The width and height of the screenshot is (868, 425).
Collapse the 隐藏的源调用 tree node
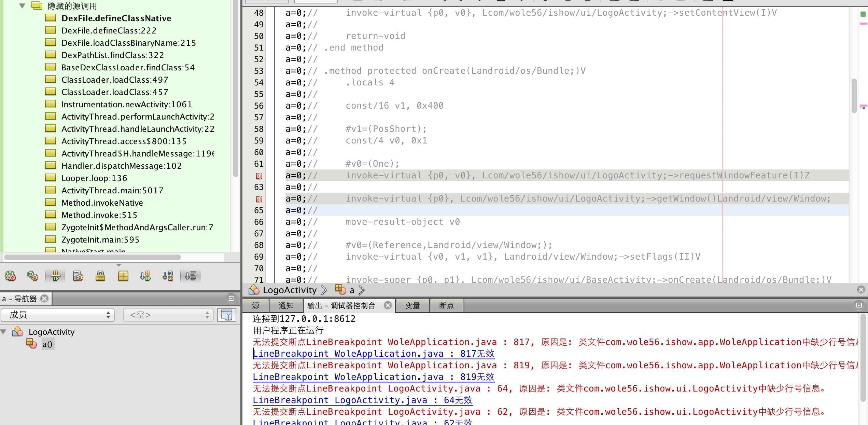(23, 6)
